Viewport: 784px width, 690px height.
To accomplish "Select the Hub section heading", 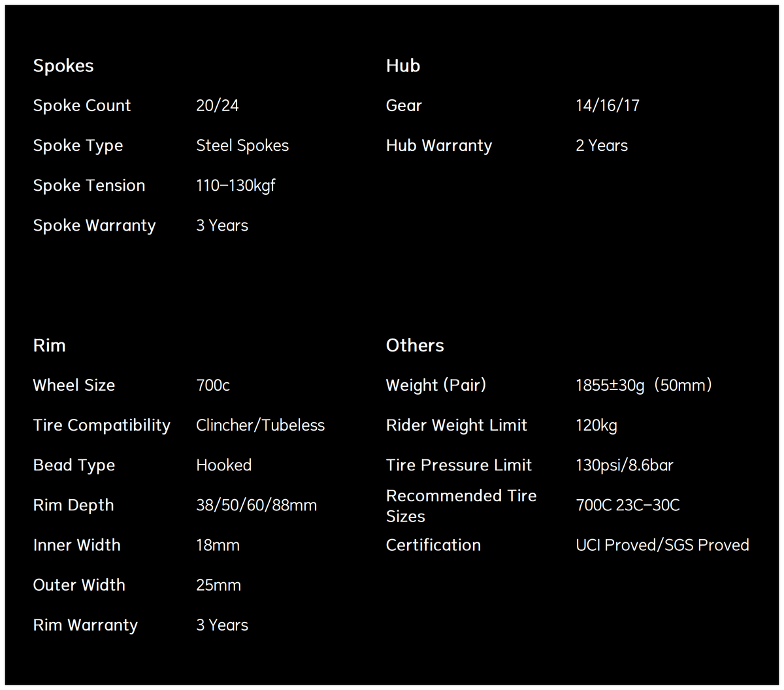I will 403,65.
